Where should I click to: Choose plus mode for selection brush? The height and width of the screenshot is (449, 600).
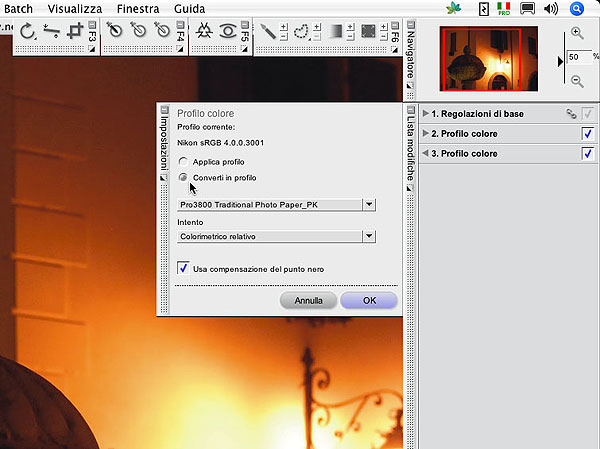tap(284, 27)
